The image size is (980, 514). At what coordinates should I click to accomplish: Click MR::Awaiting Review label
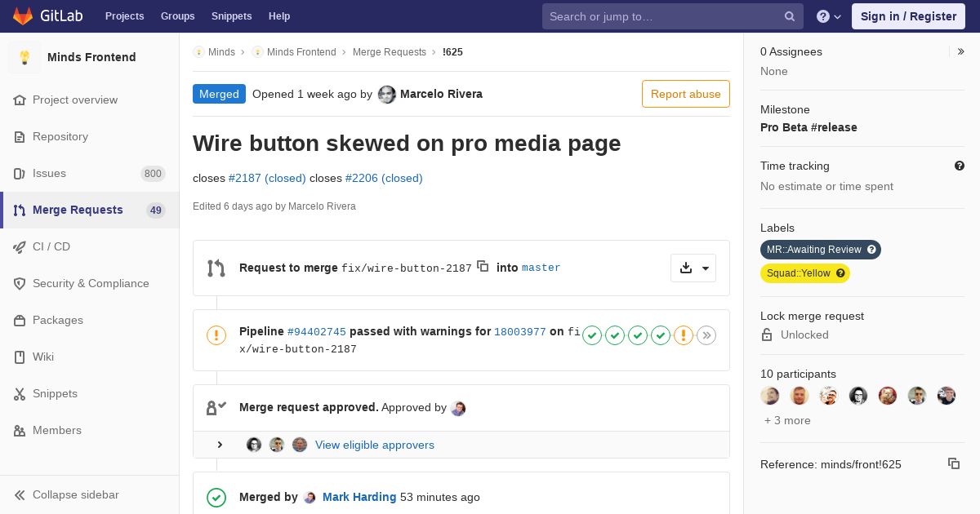click(821, 250)
